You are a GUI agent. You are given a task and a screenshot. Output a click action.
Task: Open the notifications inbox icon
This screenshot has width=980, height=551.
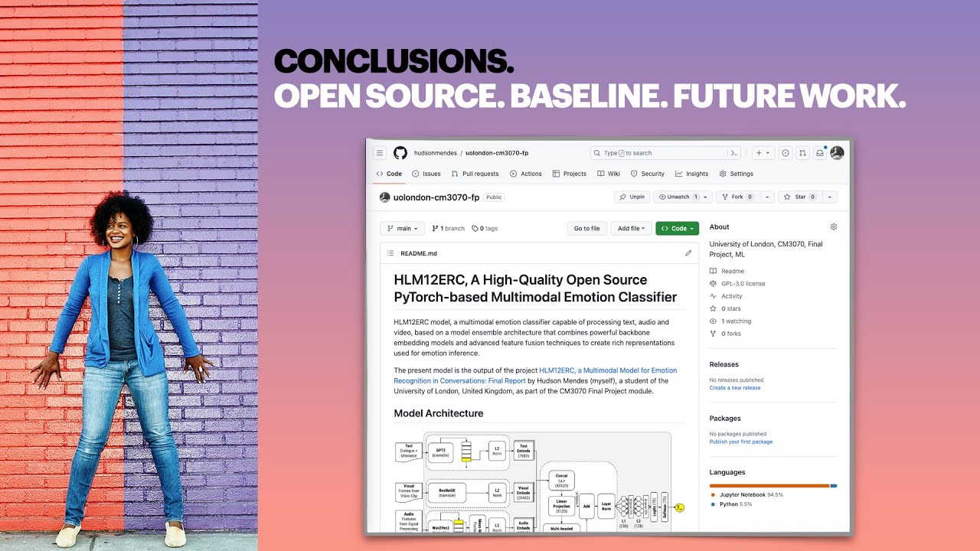820,153
